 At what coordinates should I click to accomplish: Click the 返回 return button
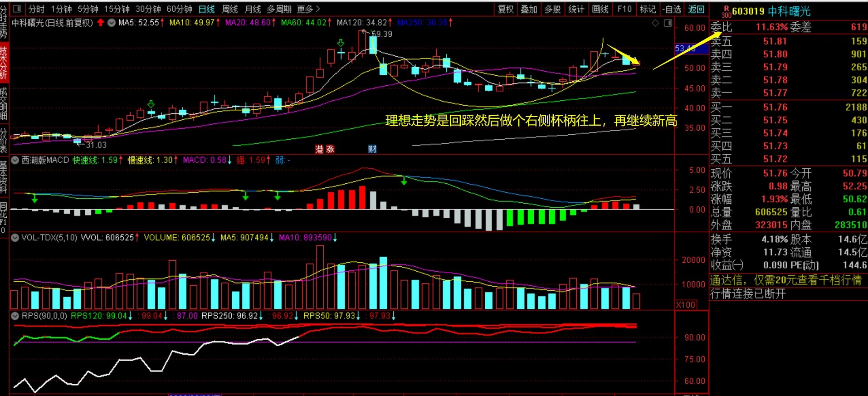696,9
